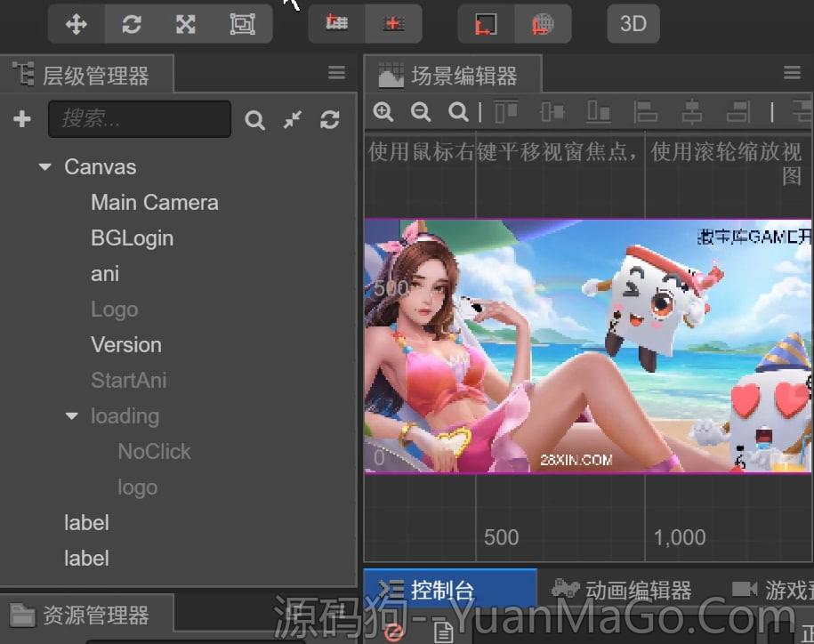Refresh the hierarchy node tree
The height and width of the screenshot is (644, 814).
330,120
